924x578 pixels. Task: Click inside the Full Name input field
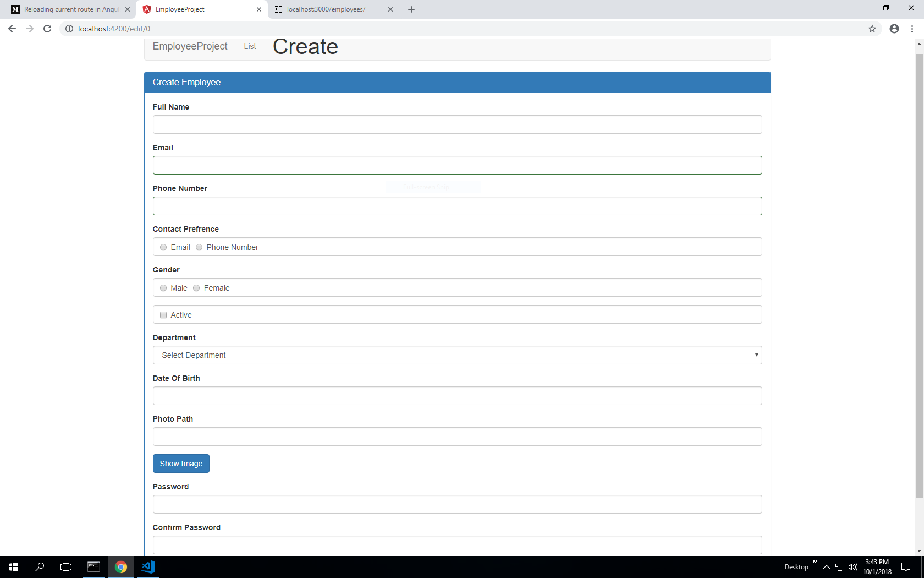point(457,124)
